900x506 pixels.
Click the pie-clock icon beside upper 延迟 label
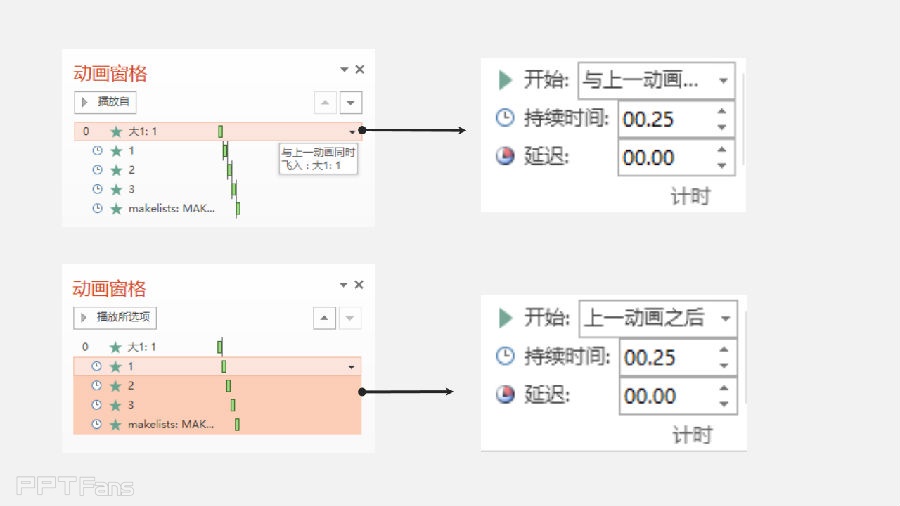coord(505,157)
